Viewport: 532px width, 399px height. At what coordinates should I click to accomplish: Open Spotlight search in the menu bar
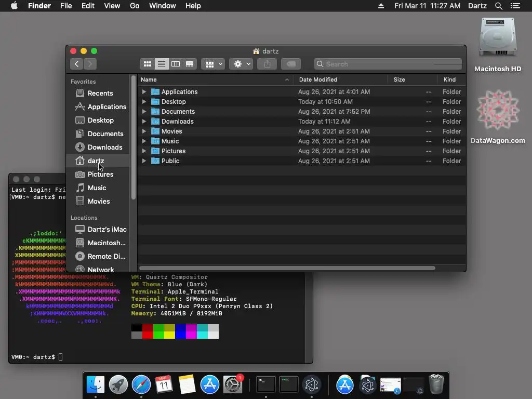click(x=498, y=6)
